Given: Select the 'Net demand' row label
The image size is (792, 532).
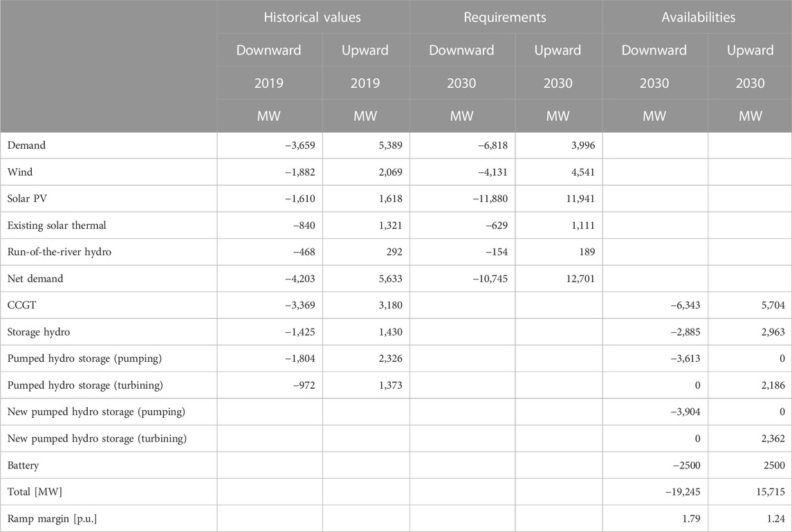Looking at the screenshot, I should pos(35,279).
